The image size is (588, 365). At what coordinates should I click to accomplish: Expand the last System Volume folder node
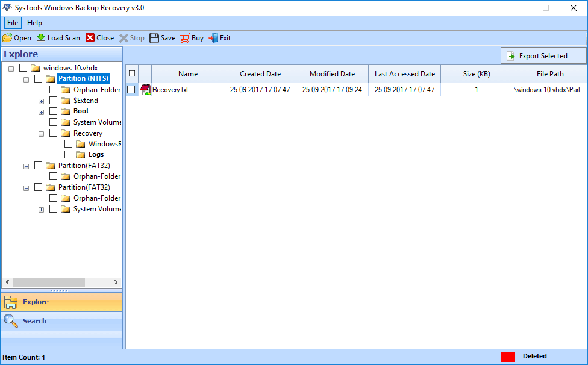coord(41,210)
